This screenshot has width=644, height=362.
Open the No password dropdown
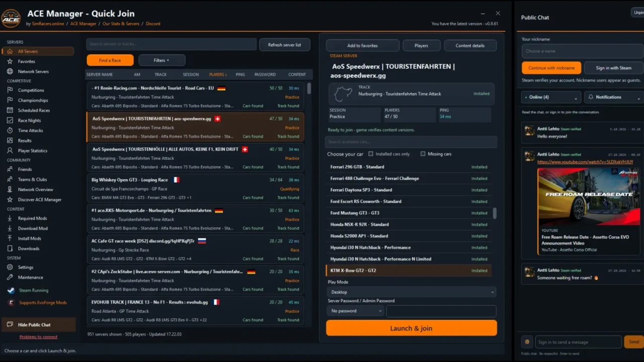point(355,311)
